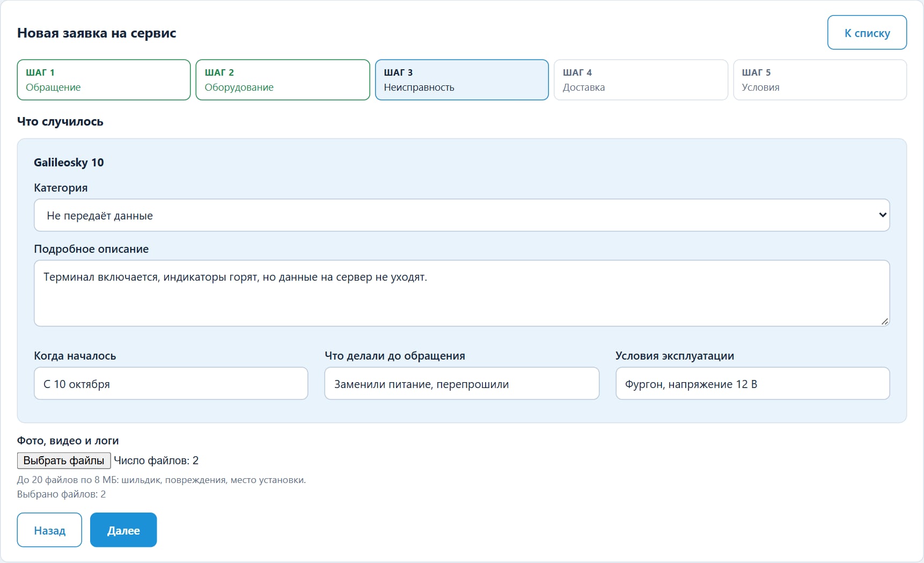Click the Что случилось heading
The image size is (924, 563).
click(60, 122)
